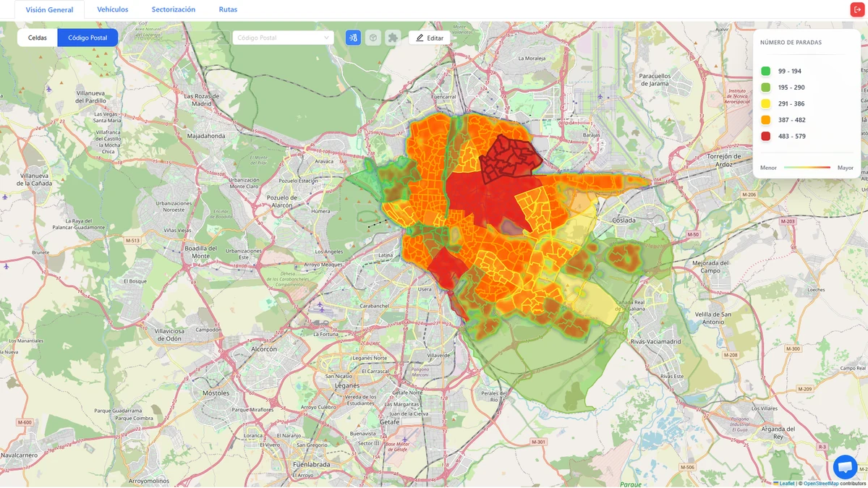868x488 pixels.
Task: Click the Brunete map label
Action: [x=40, y=252]
